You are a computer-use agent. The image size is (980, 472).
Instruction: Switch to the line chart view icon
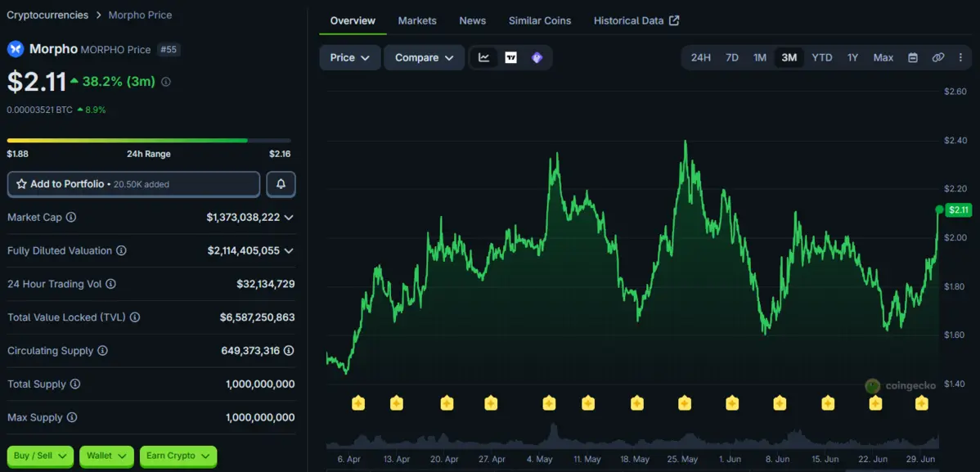coord(483,57)
